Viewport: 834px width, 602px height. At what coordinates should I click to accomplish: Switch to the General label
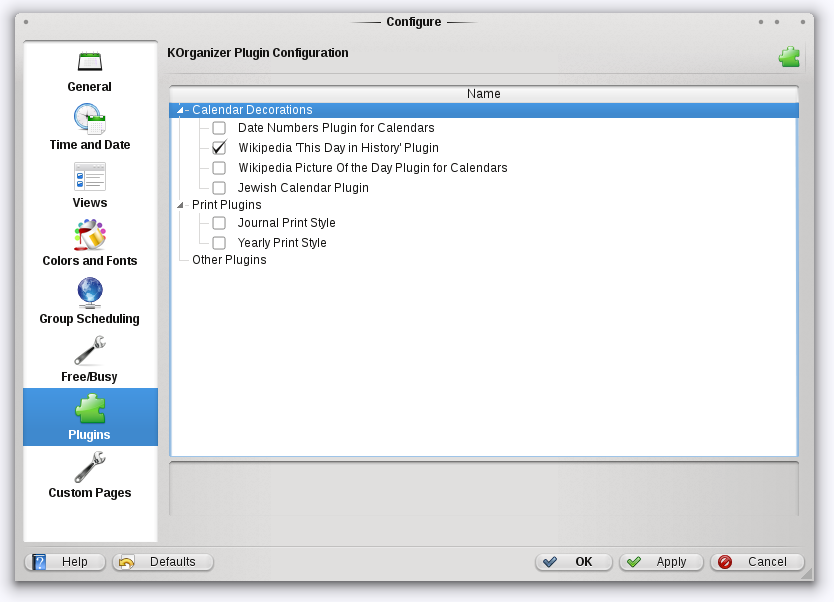click(89, 87)
